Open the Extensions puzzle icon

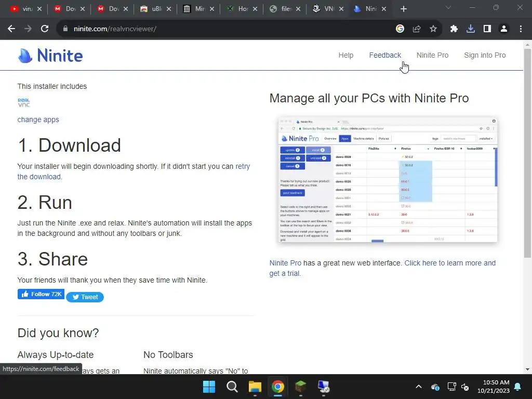454,29
